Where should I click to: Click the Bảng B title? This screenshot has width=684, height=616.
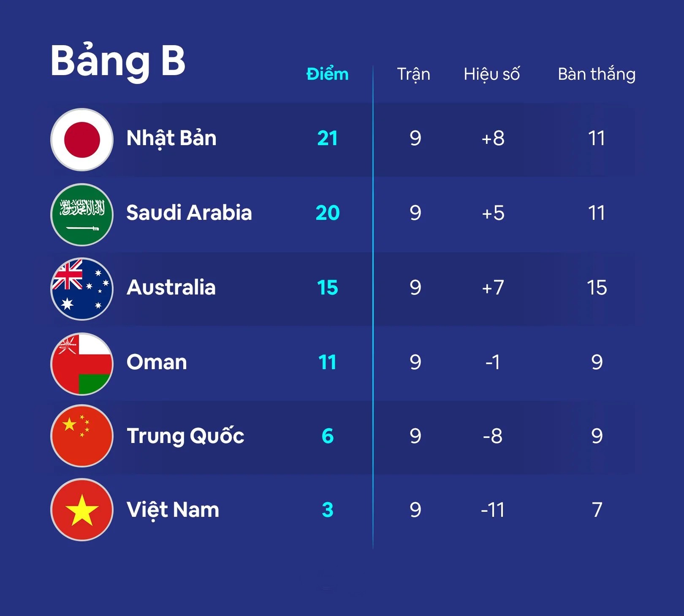[x=118, y=61]
